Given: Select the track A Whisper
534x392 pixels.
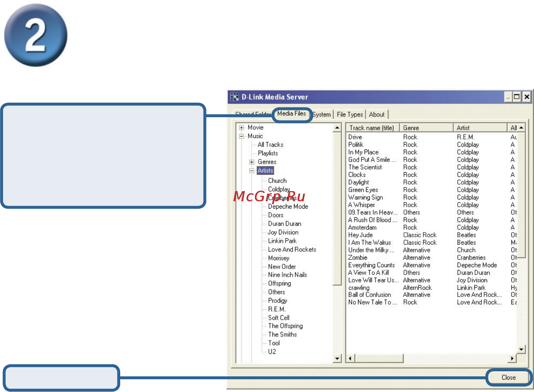Looking at the screenshot, I should pos(361,205).
